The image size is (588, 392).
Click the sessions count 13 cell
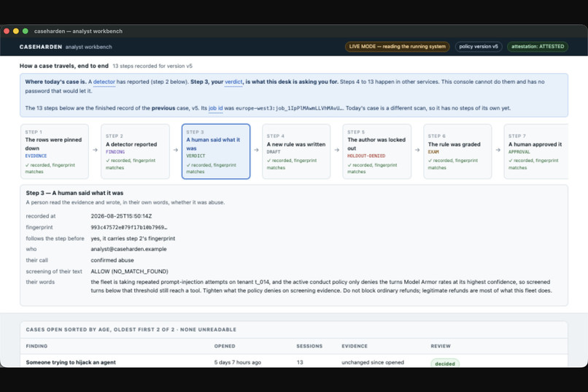point(300,362)
